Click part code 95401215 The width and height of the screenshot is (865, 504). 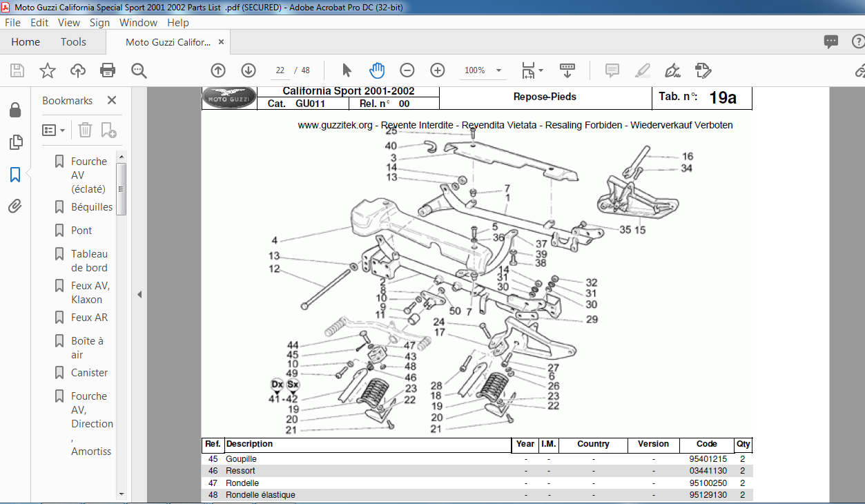[707, 458]
